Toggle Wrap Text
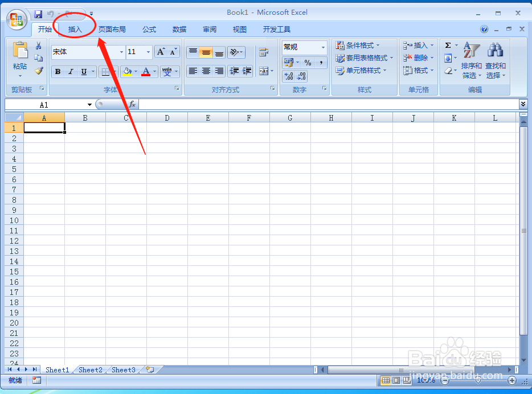Viewport: 532px width, 394px height. (x=264, y=52)
